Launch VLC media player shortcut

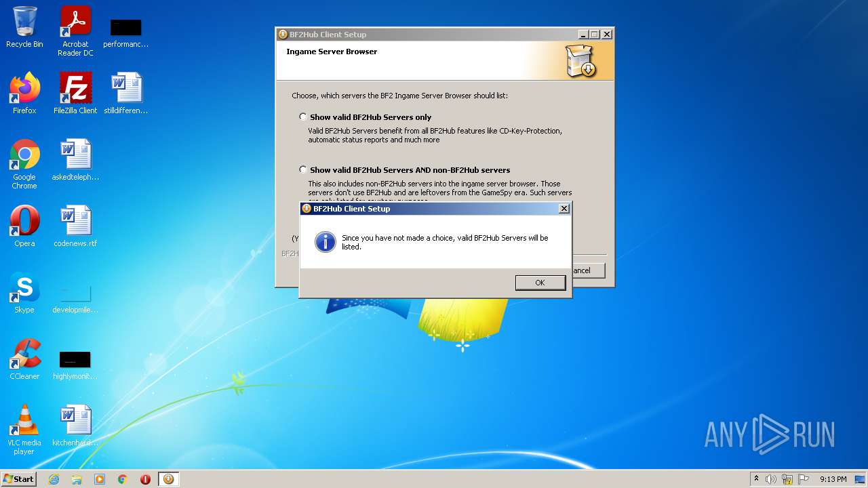24,430
